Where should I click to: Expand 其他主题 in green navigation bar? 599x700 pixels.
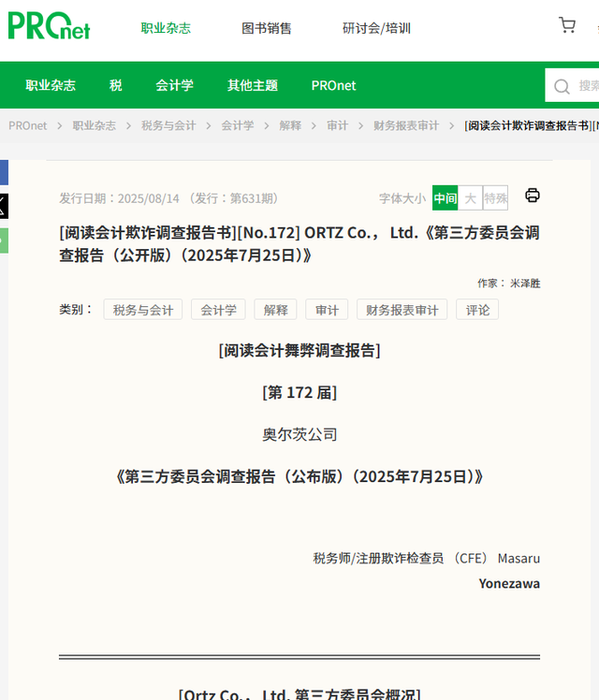pyautogui.click(x=252, y=85)
